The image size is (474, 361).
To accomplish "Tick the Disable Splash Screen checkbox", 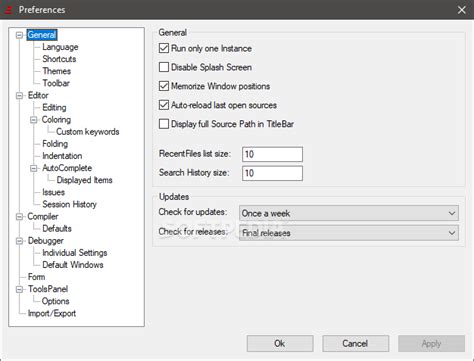I will pos(164,67).
